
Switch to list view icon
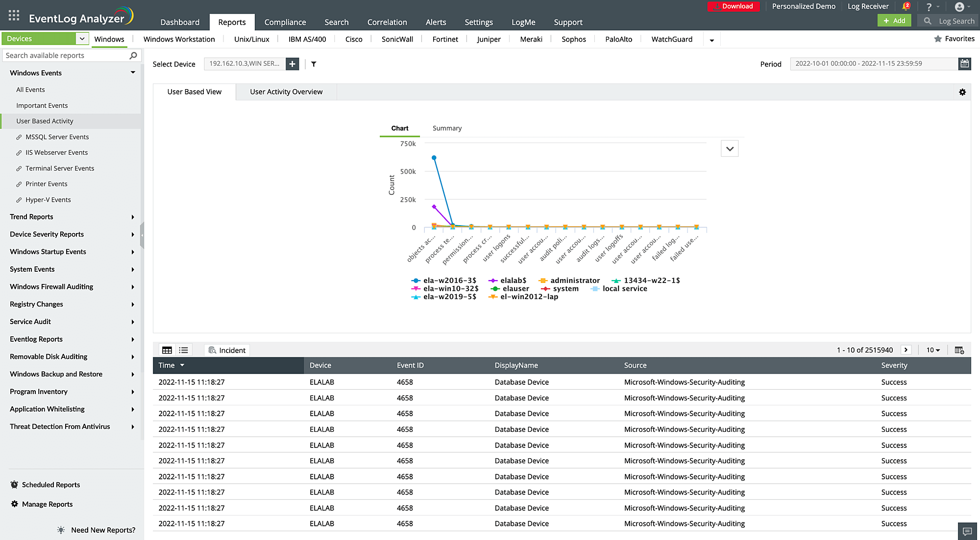point(183,350)
